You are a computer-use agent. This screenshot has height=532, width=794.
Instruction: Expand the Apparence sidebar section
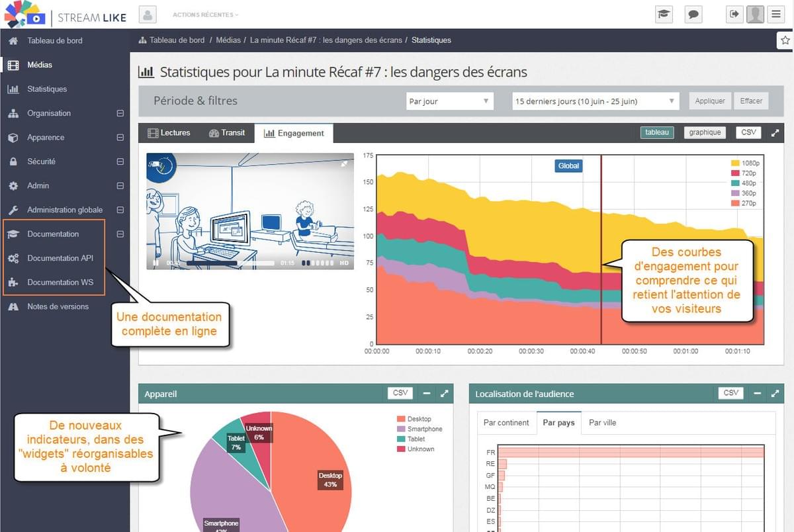click(120, 137)
